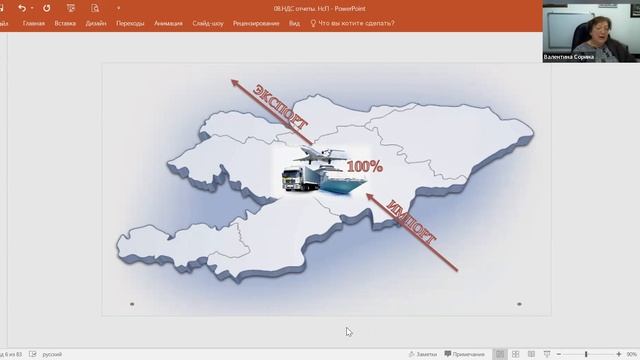Open the Анимация ribbon tab
Image resolution: width=640 pixels, height=360 pixels.
tap(168, 23)
